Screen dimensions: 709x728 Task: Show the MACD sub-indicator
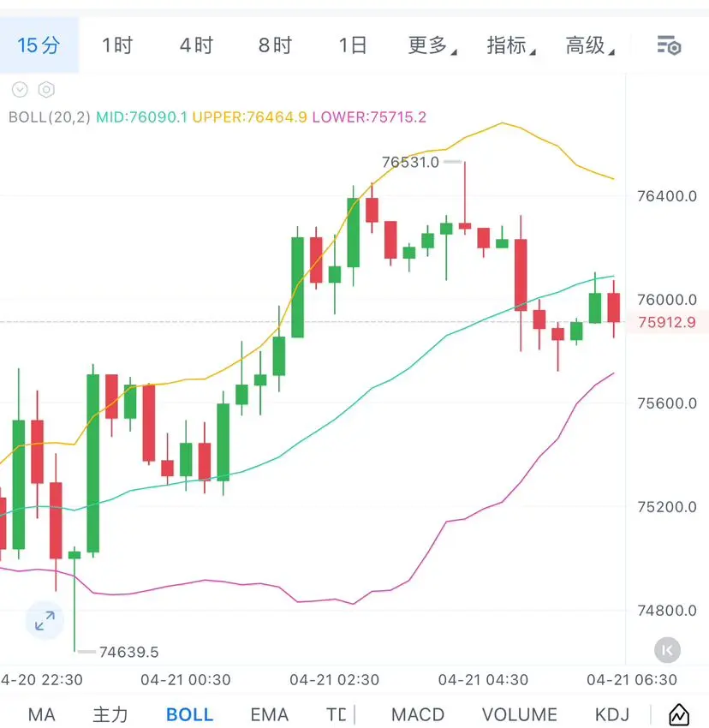point(418,714)
